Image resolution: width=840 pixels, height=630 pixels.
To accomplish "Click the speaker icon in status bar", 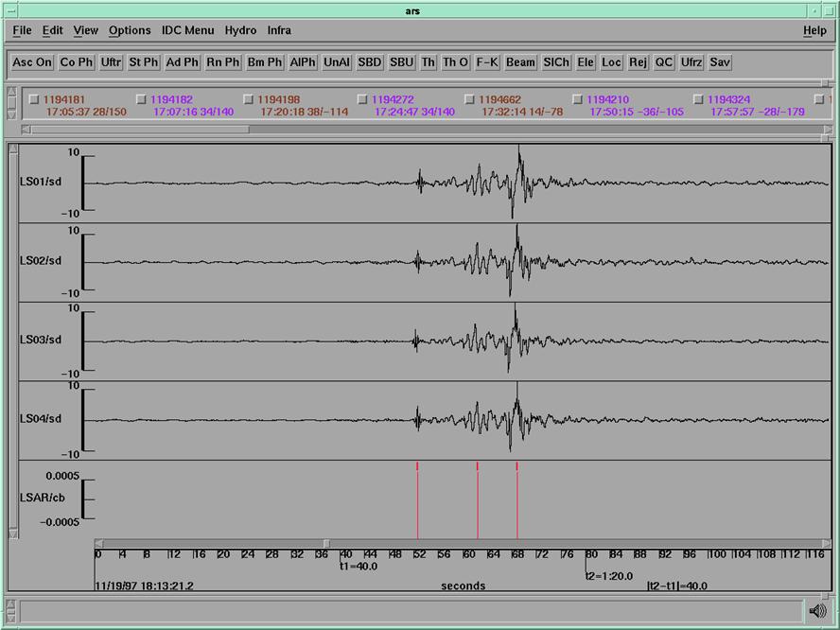I will (818, 610).
